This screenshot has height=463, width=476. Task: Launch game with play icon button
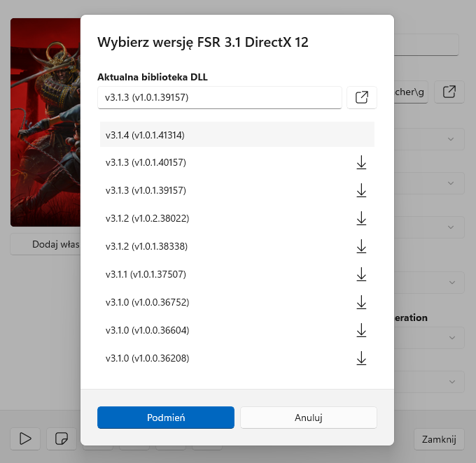pyautogui.click(x=25, y=439)
